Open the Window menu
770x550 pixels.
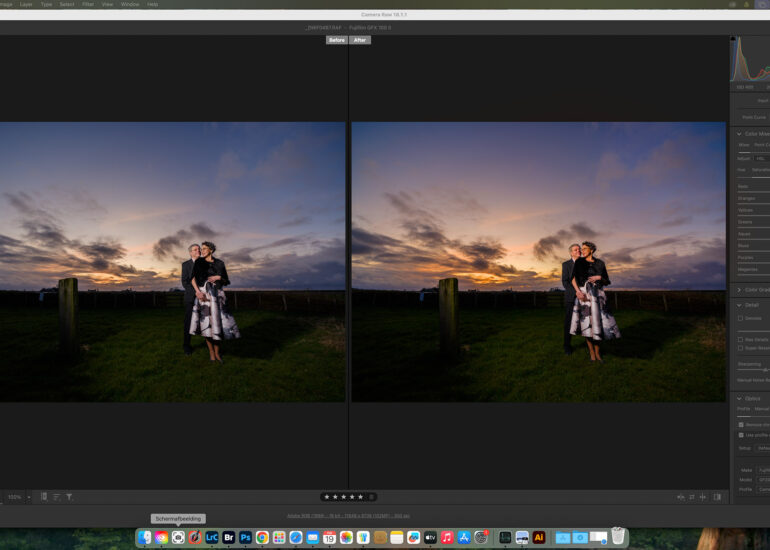(130, 4)
